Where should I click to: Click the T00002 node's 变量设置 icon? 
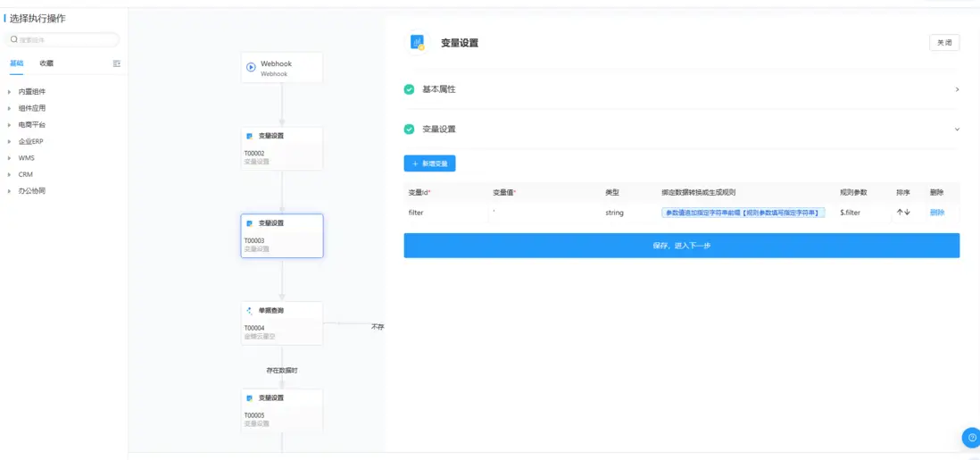click(249, 136)
